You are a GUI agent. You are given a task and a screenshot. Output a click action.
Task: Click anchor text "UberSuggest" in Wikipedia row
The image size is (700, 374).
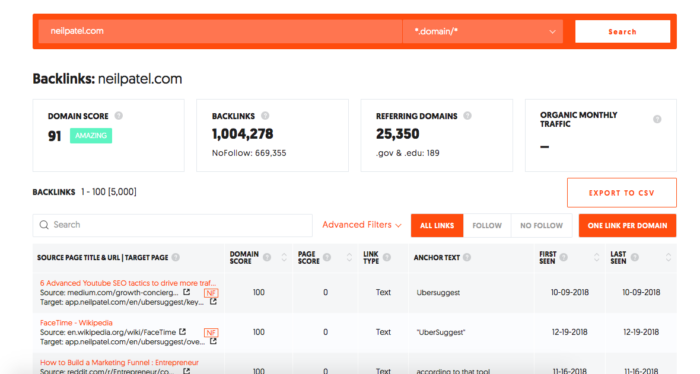441,332
